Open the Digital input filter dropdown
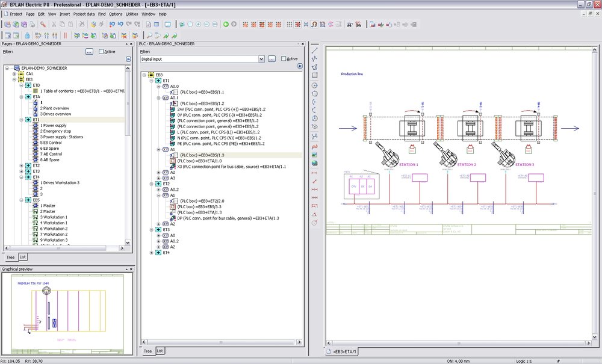The width and height of the screenshot is (602, 364). 261,59
